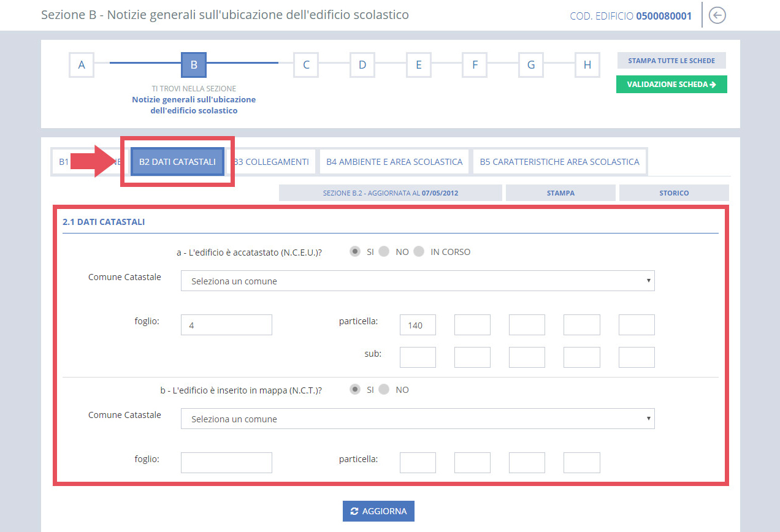Select section H in the wizard
The image size is (780, 532).
click(587, 64)
